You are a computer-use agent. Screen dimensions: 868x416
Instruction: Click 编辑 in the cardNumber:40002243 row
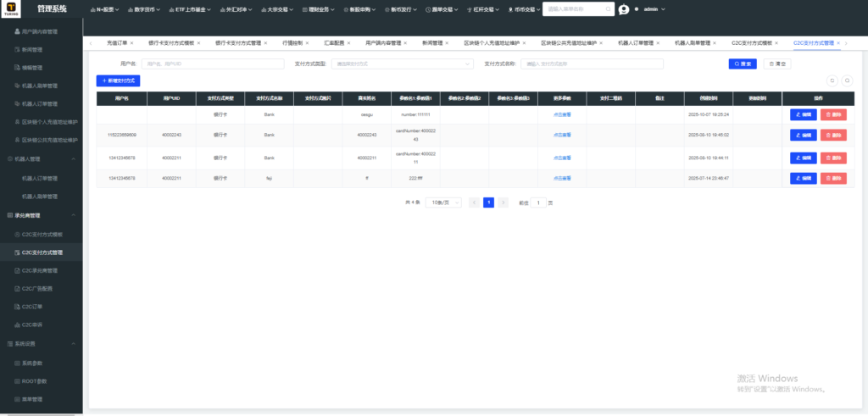tap(804, 135)
